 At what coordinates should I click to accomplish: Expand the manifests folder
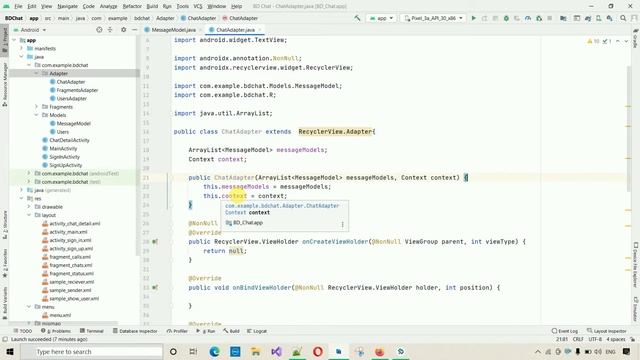point(22,48)
